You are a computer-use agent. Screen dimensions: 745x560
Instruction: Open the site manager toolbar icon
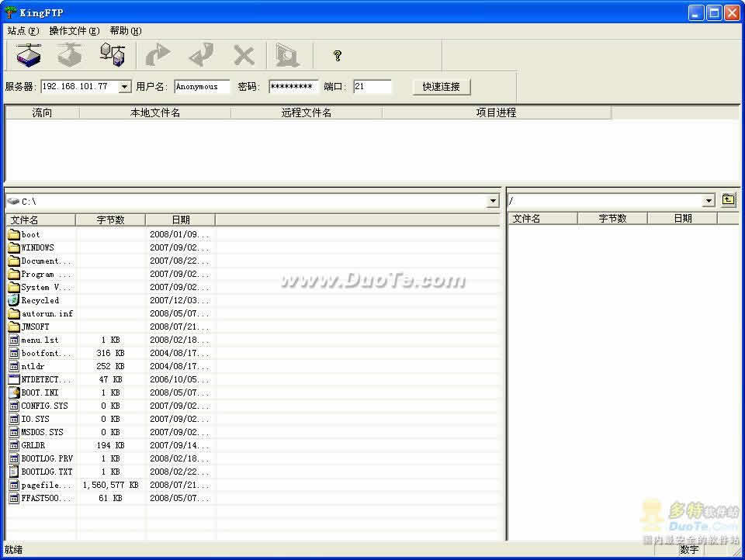pyautogui.click(x=112, y=55)
